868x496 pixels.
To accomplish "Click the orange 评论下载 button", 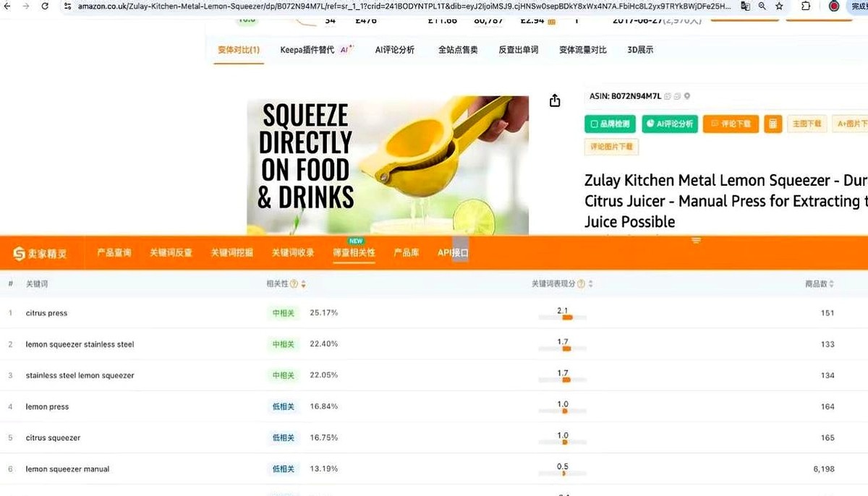I will [731, 124].
